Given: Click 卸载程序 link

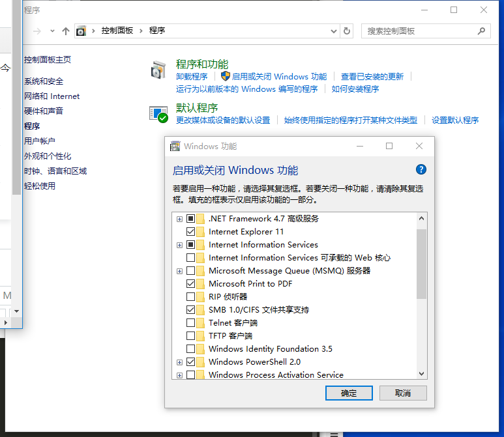Looking at the screenshot, I should (x=192, y=76).
